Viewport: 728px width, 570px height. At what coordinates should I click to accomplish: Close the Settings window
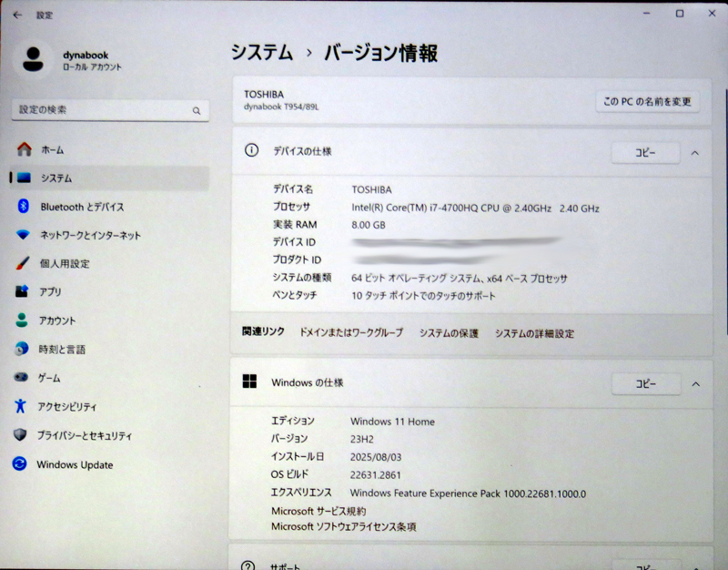(x=712, y=14)
